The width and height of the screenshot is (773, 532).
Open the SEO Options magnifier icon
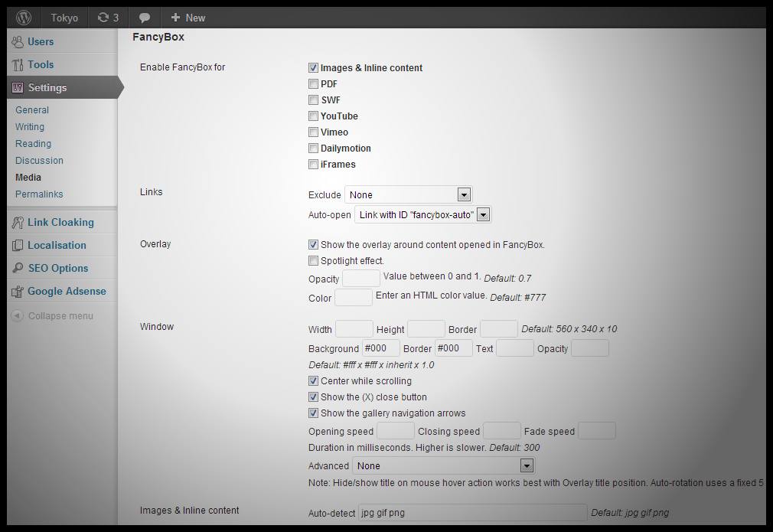(18, 269)
